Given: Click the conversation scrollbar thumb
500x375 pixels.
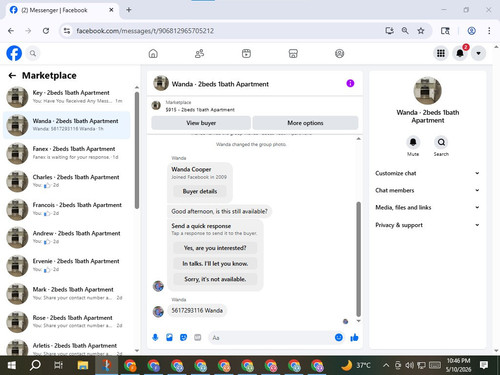Looking at the screenshot, I should point(359,259).
